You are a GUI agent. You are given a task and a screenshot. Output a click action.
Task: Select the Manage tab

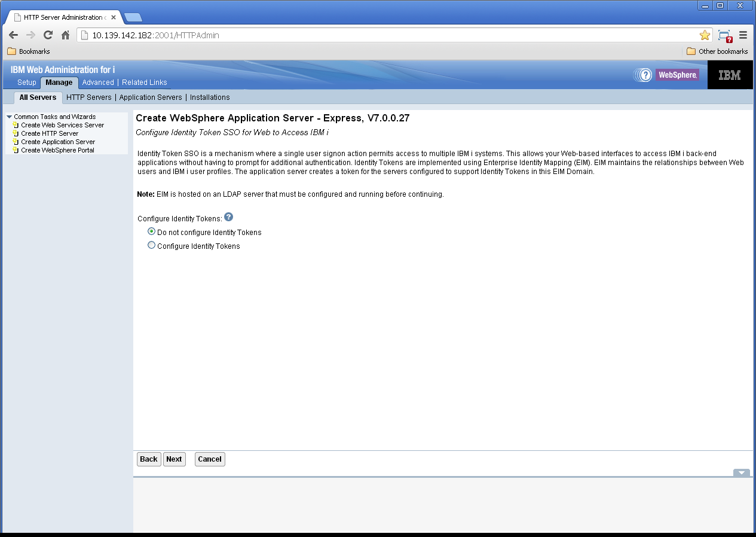[59, 83]
